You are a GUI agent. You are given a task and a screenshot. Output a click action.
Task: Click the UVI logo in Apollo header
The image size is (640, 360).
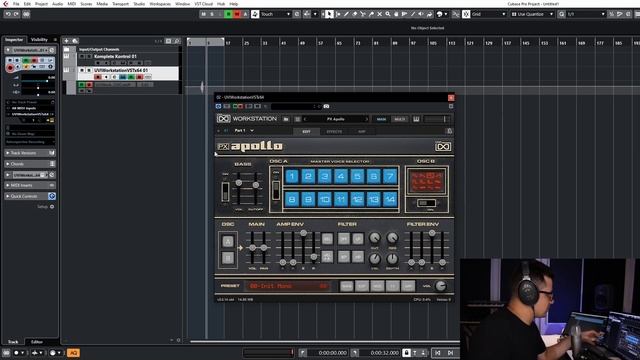click(443, 146)
